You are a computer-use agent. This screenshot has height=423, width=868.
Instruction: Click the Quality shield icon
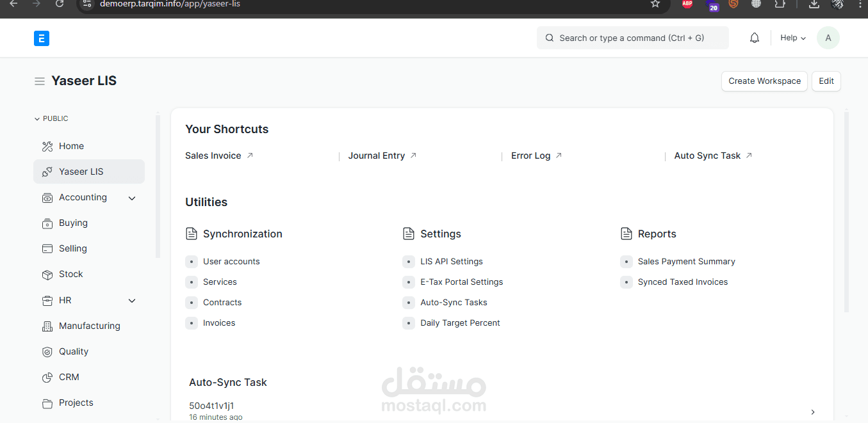pos(47,352)
